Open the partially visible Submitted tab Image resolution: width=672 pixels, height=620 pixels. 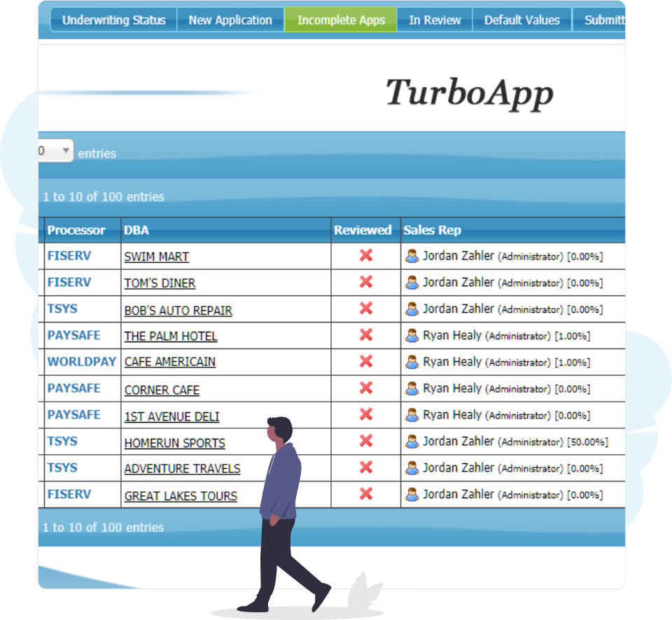pos(599,20)
